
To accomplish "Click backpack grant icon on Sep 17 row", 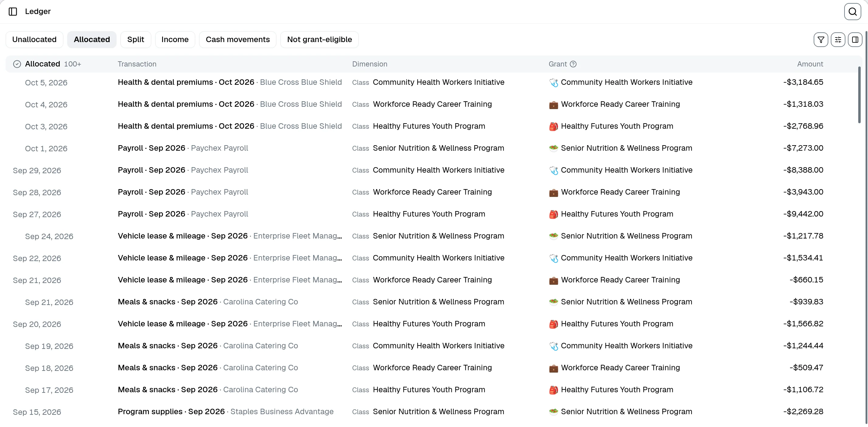I will coord(554,390).
